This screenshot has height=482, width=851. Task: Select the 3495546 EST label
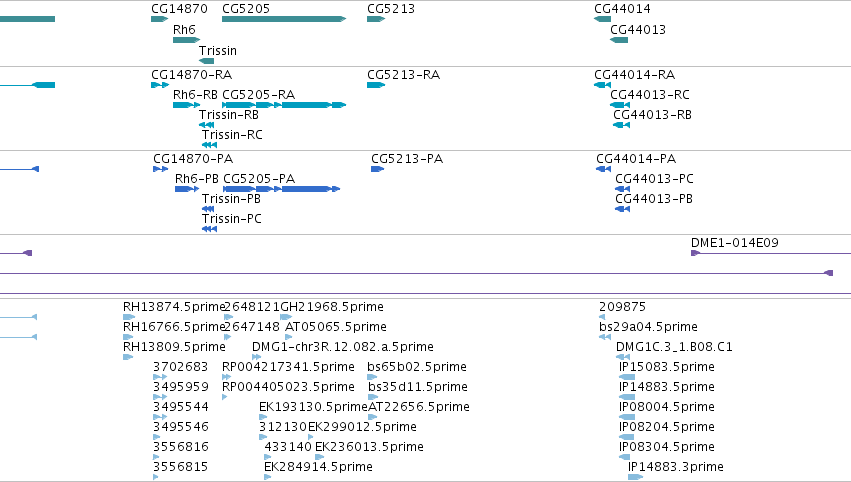coord(181,427)
